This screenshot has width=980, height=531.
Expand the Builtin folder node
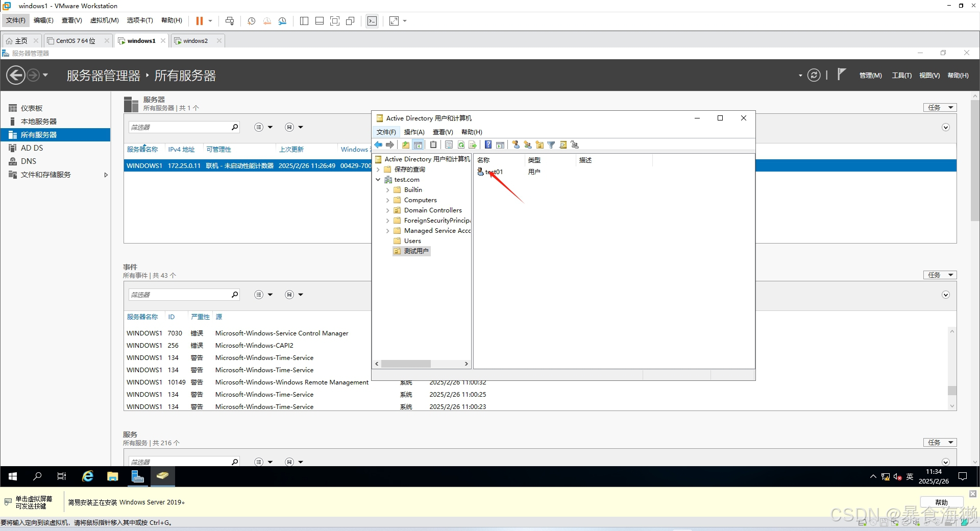388,190
